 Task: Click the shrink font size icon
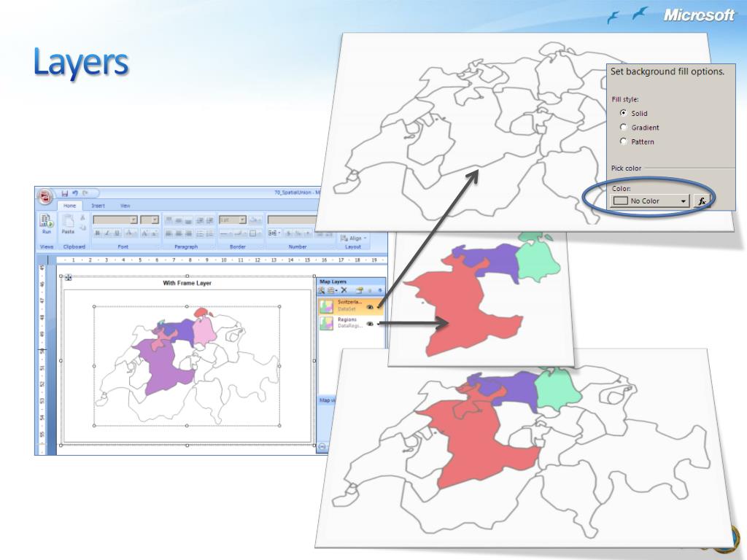click(155, 233)
